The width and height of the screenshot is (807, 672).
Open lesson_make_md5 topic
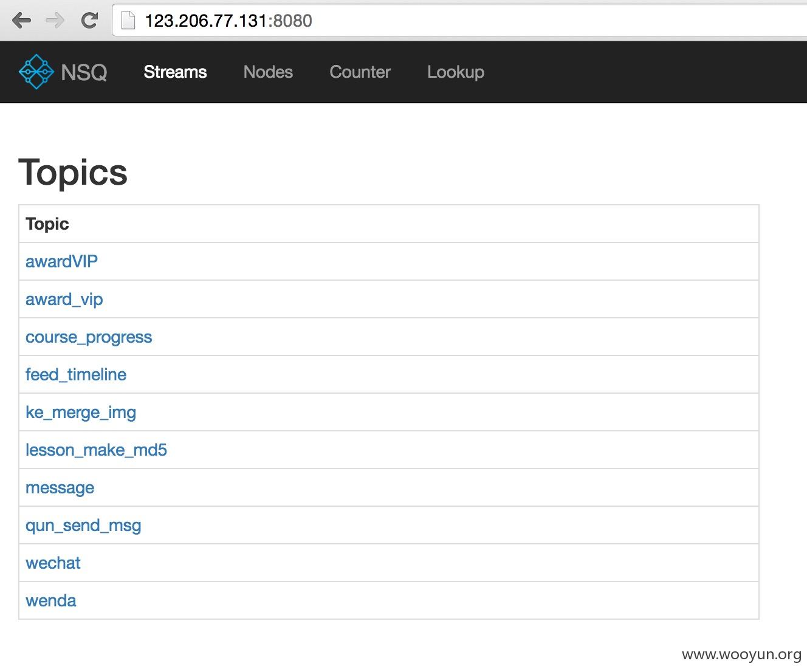click(x=96, y=450)
